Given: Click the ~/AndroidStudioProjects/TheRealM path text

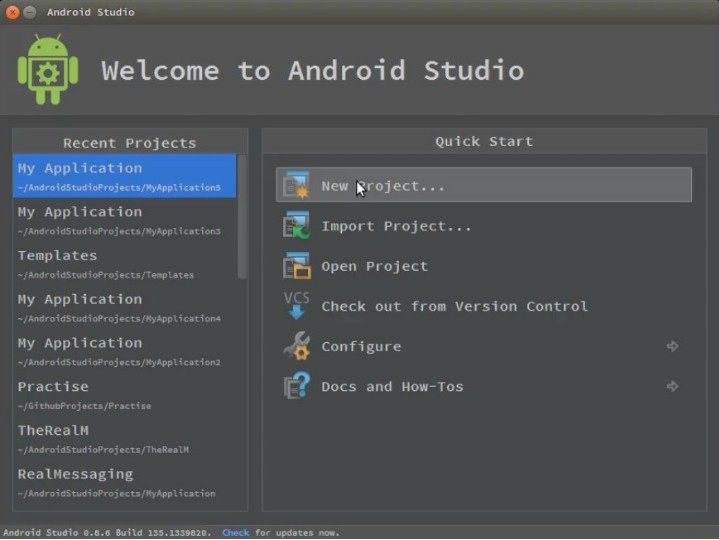Looking at the screenshot, I should click(x=103, y=450).
